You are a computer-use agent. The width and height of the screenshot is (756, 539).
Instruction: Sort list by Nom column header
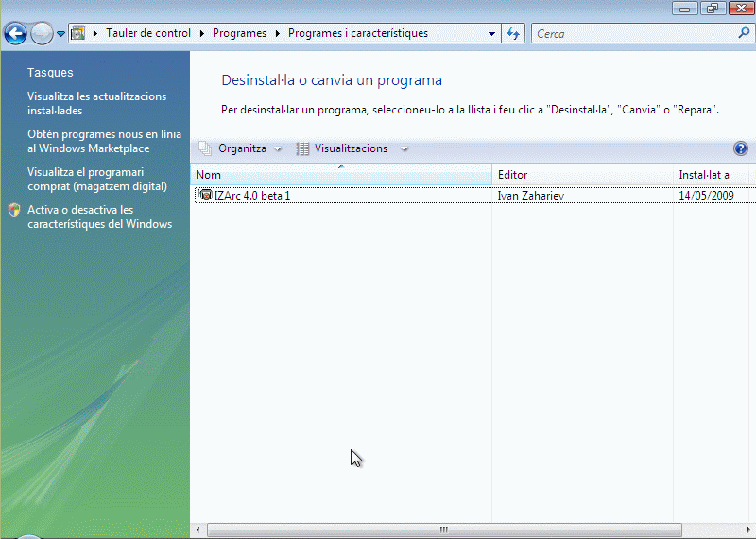pyautogui.click(x=340, y=175)
